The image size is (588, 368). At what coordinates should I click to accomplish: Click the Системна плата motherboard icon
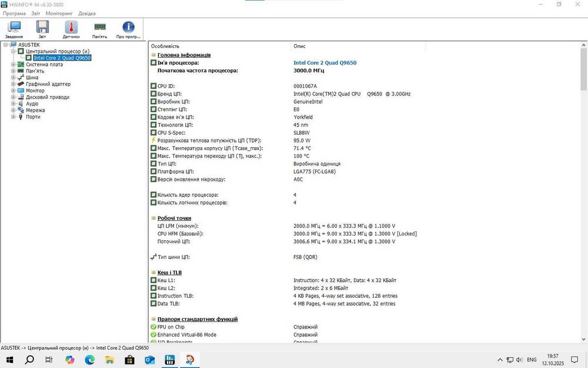[x=21, y=65]
